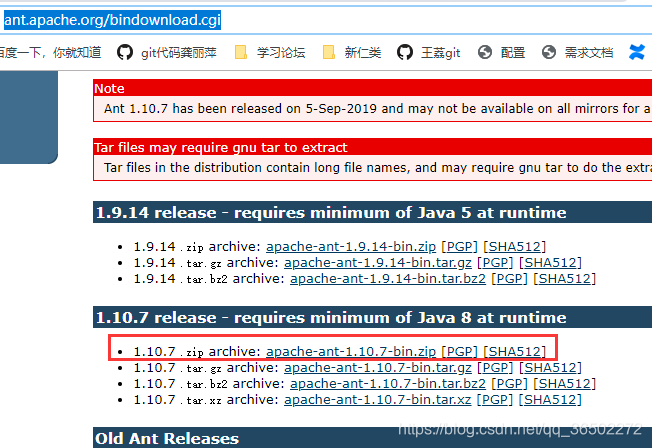
Task: Click the blue Confluence bookmark icon
Action: (x=637, y=53)
